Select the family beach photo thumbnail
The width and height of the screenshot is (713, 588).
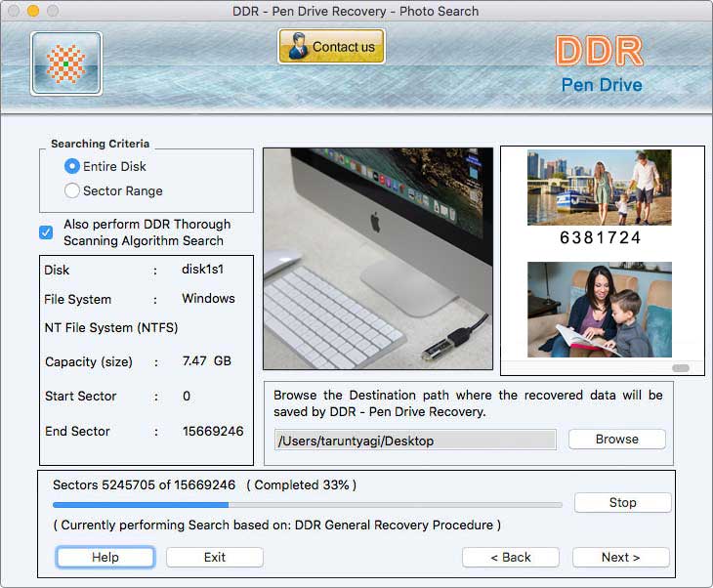pos(600,188)
